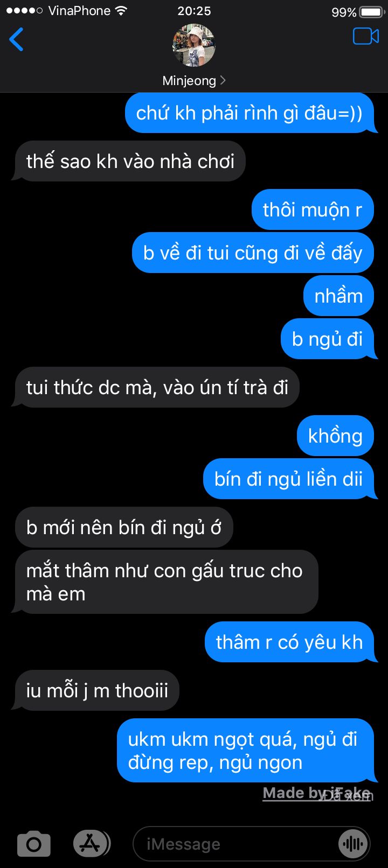Start a video call with Minjeong
This screenshot has width=388, height=868.
(366, 36)
